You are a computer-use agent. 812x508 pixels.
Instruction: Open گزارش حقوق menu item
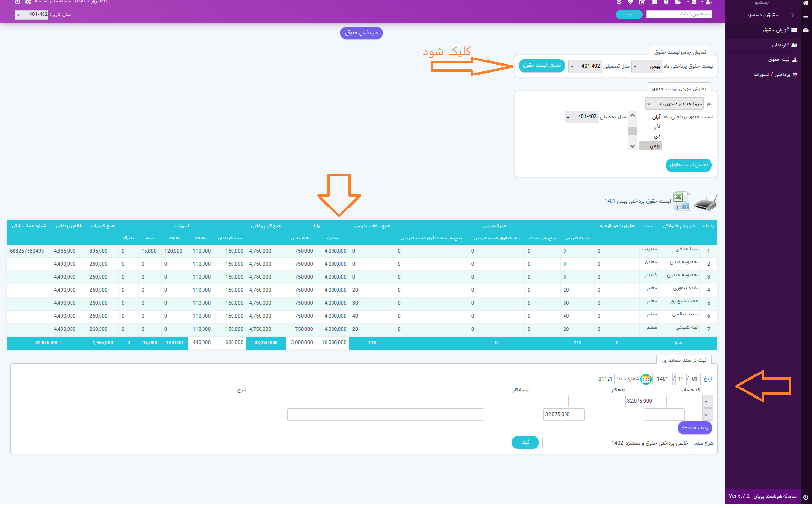775,30
